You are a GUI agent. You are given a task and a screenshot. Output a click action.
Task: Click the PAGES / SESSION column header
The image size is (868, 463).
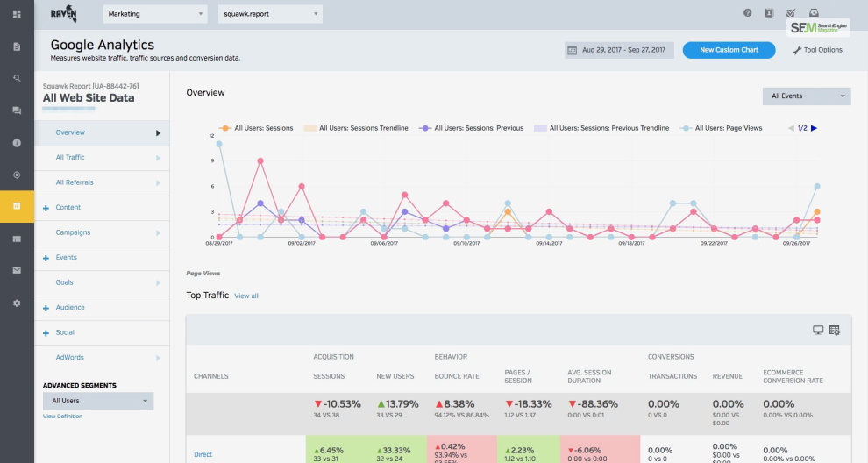pos(518,376)
